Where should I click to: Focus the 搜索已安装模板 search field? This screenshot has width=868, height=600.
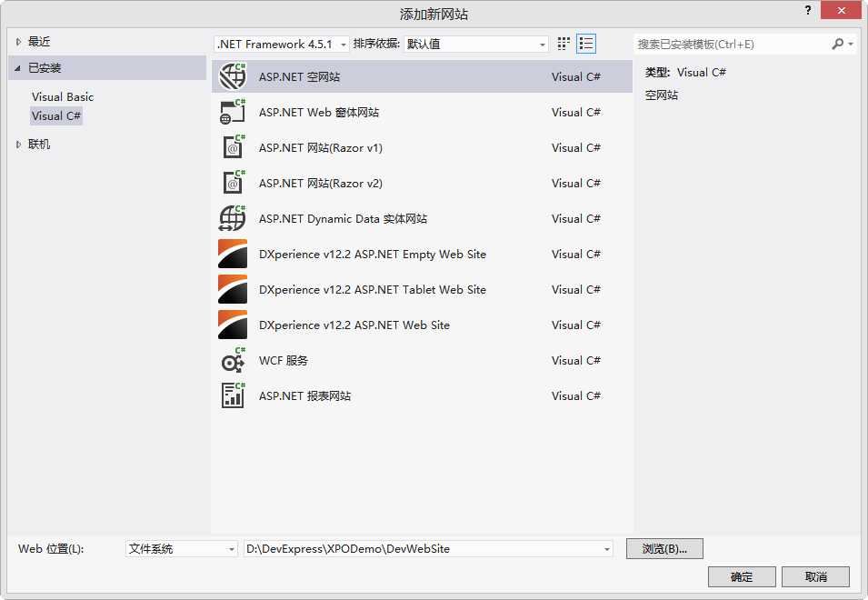coord(731,44)
